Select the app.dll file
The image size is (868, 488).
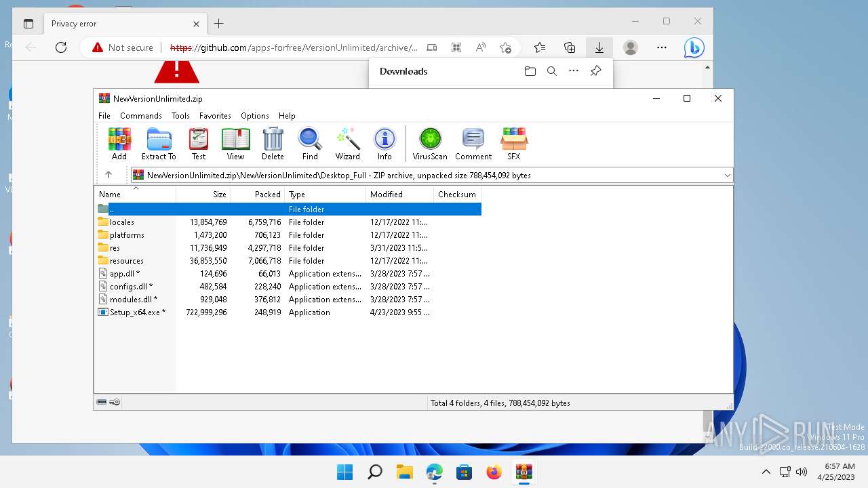125,274
